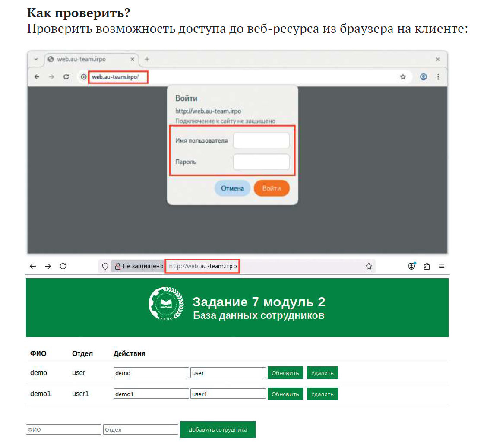487x448 pixels.
Task: Open profile icon in upper browser toolbar
Action: pos(423,77)
